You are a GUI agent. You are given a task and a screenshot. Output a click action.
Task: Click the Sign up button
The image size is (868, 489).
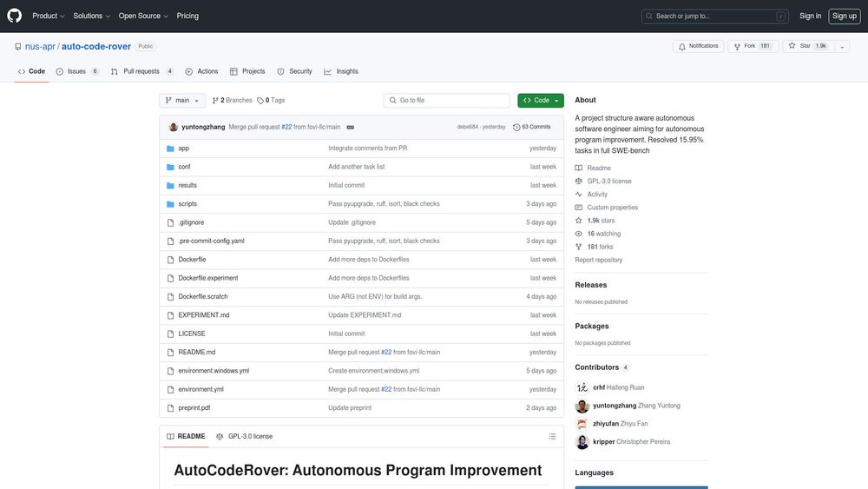click(845, 16)
